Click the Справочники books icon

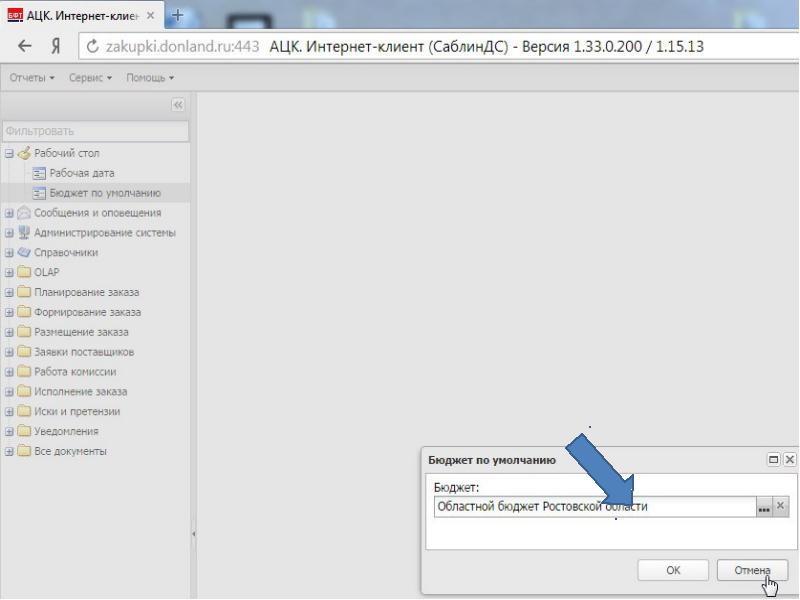coord(24,252)
